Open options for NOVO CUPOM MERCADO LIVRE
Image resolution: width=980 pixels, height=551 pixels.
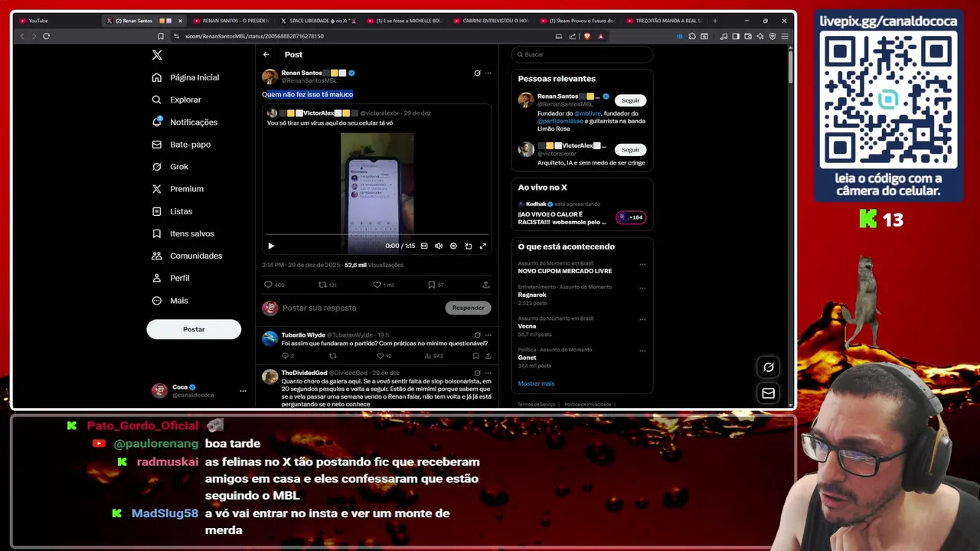(642, 265)
